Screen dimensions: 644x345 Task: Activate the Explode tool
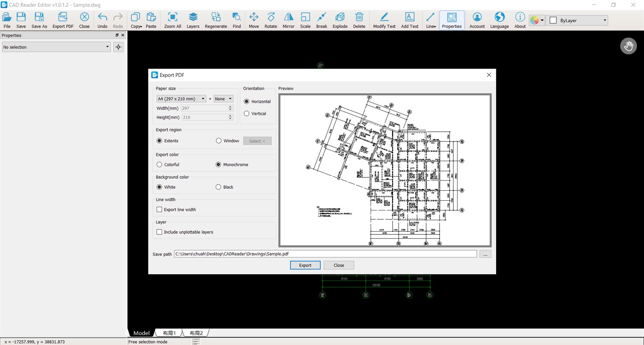[x=340, y=18]
